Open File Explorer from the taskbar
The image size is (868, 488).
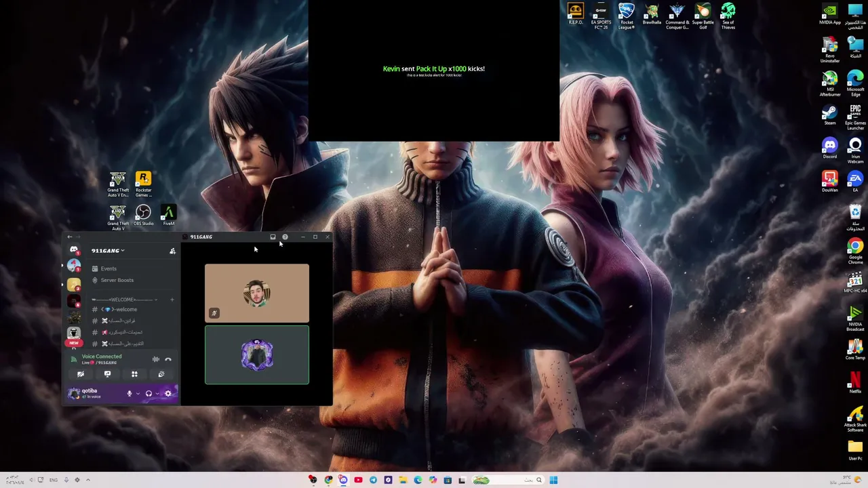[x=403, y=481]
